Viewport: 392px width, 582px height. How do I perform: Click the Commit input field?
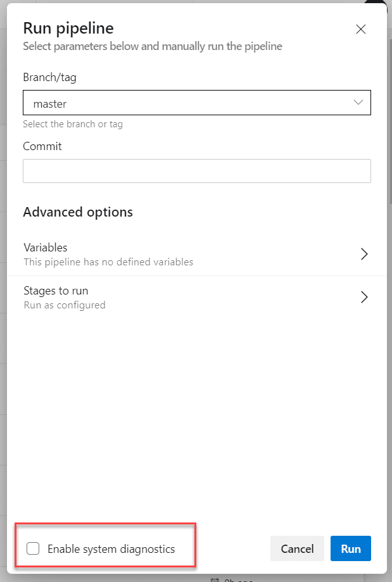tap(196, 170)
